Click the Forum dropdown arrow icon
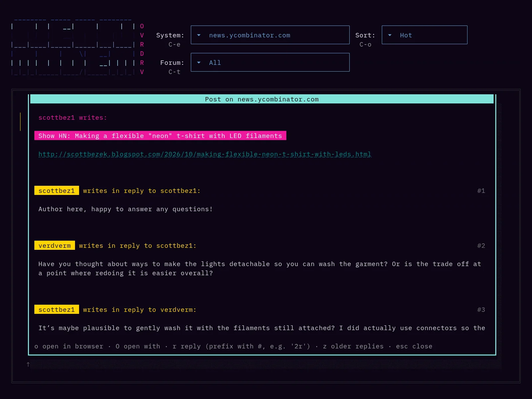The height and width of the screenshot is (399, 532). pos(199,63)
